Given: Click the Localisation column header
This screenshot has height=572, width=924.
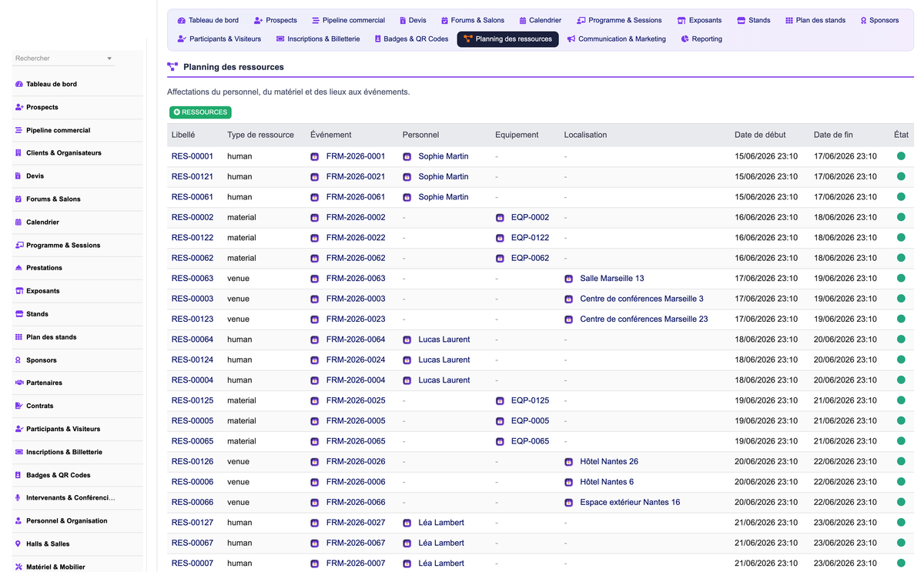Looking at the screenshot, I should pyautogui.click(x=585, y=135).
